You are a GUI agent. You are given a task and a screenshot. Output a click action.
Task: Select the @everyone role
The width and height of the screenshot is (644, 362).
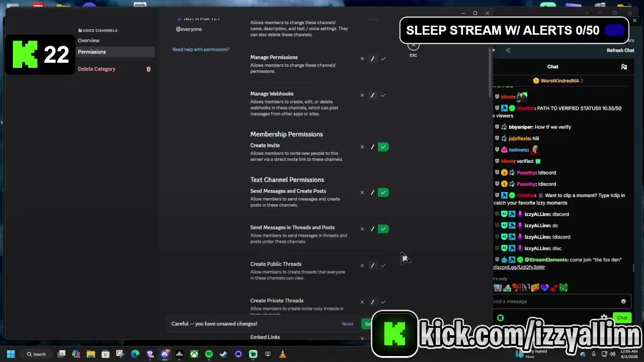(189, 29)
